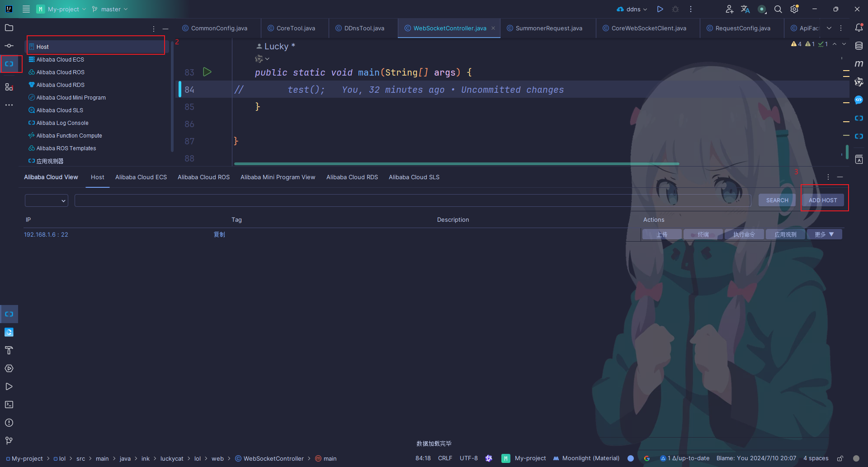Image resolution: width=868 pixels, height=467 pixels.
Task: Show more tool windows ellipsis
Action: click(9, 105)
